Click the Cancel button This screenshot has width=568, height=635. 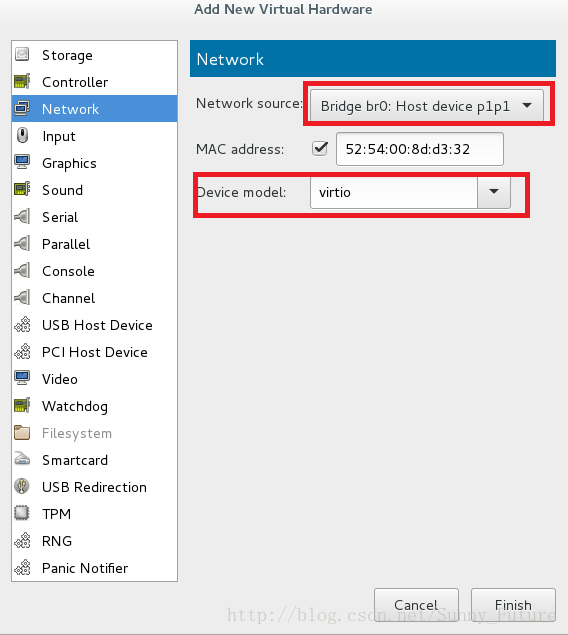click(x=416, y=605)
